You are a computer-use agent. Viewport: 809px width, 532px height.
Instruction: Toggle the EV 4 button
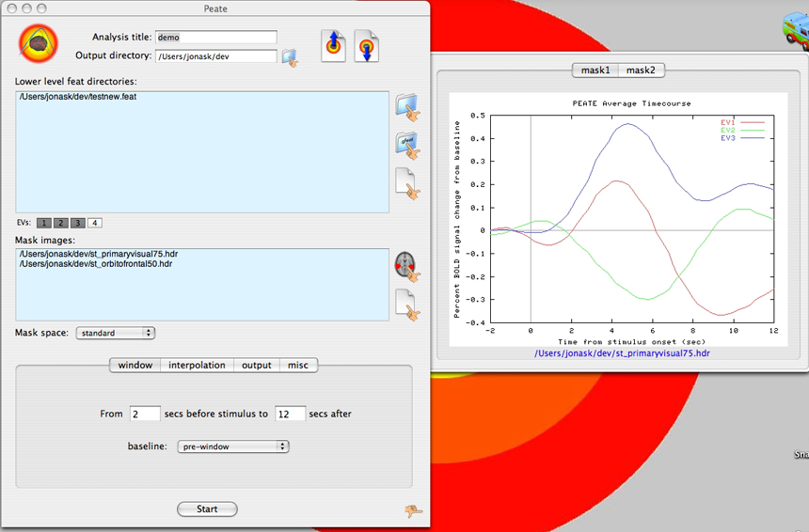click(x=95, y=223)
